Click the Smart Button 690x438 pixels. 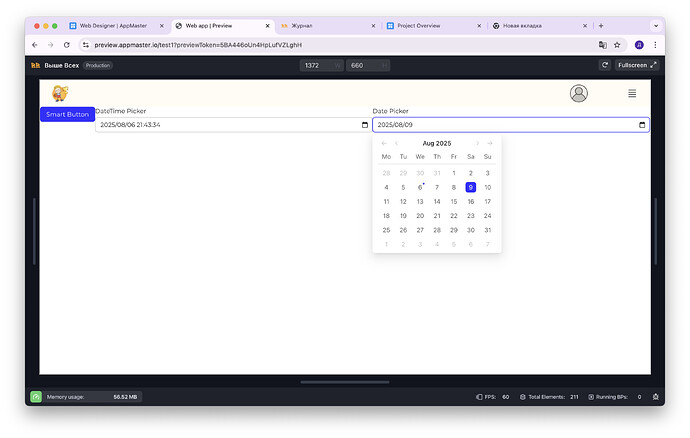click(x=67, y=114)
